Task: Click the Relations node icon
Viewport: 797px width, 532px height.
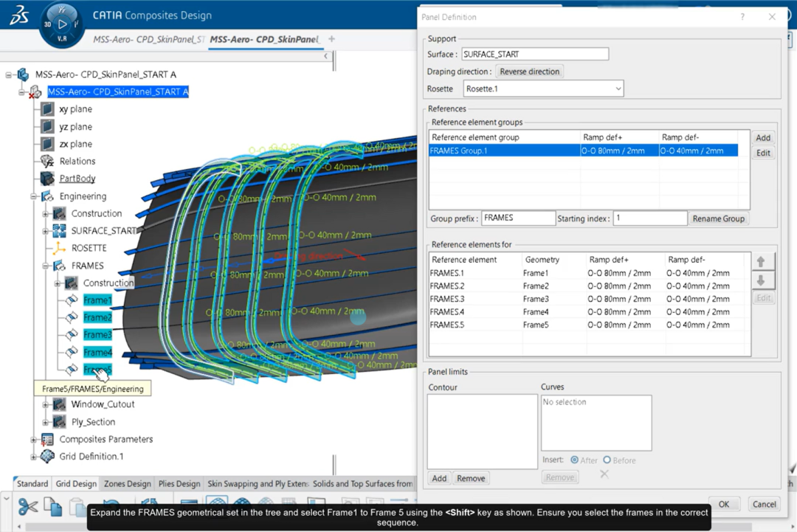Action: [47, 161]
